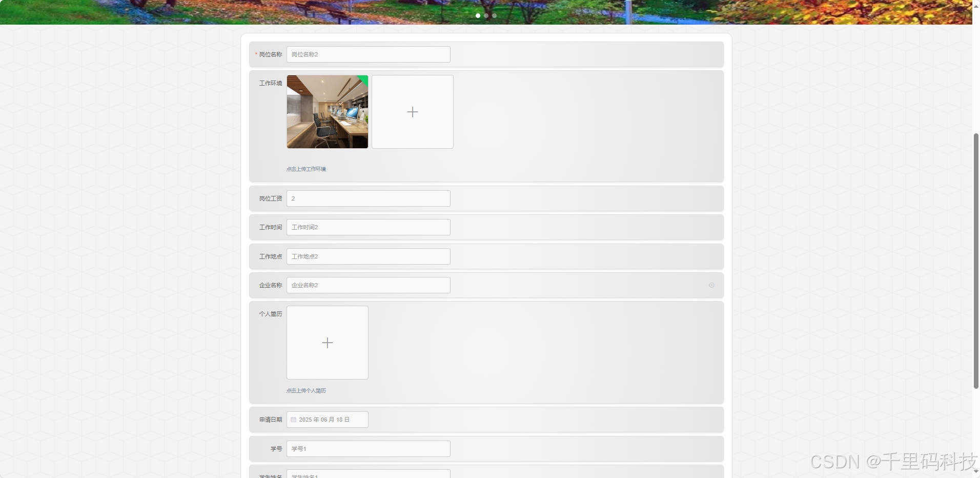Click the 点击上传个人简历 hint text
Screen dimensions: 980x478
(x=306, y=390)
